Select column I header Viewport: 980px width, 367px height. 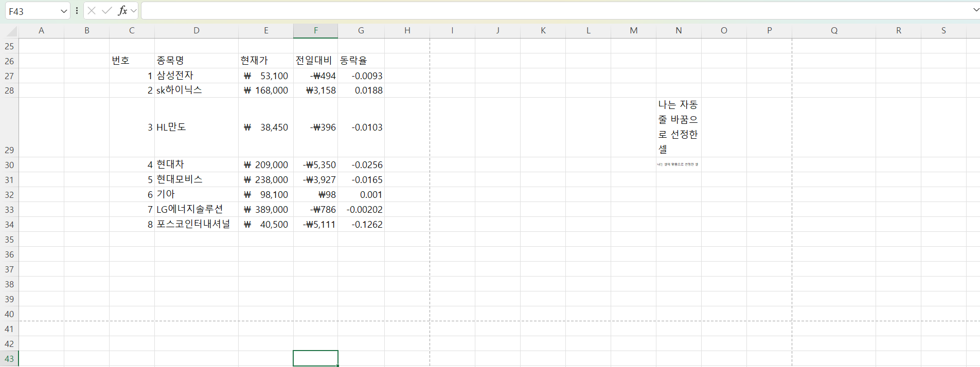(x=452, y=30)
